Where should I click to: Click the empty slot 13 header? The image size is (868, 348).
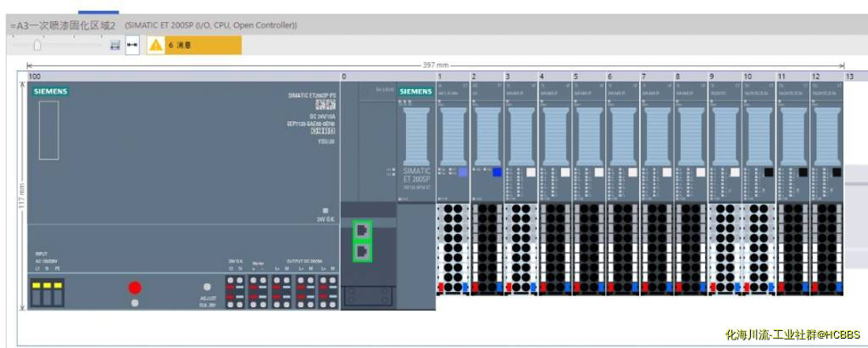pos(855,76)
